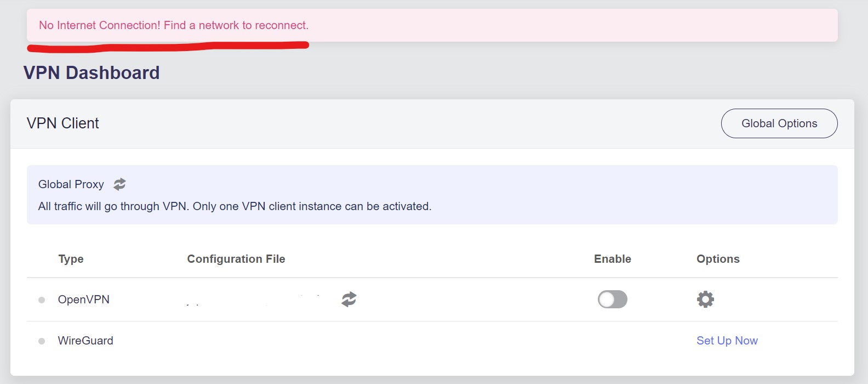Screen dimensions: 868x384
Task: Select the WireGuard row label
Action: 85,341
